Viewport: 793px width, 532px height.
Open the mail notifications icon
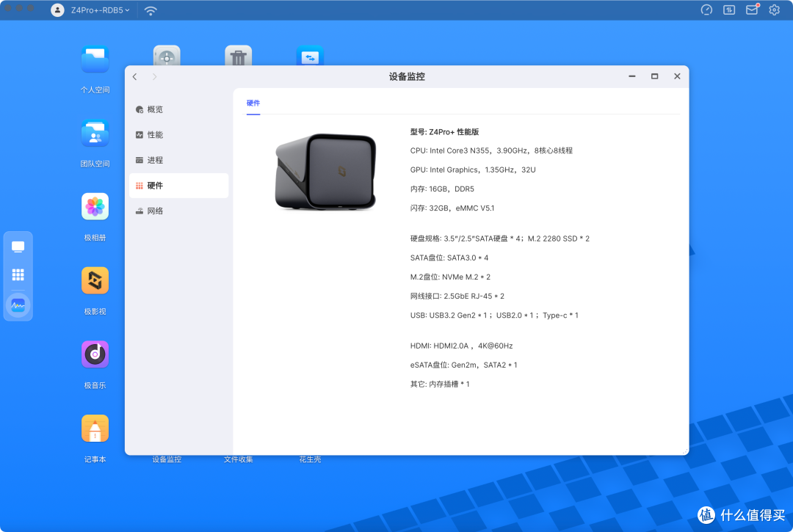point(752,10)
